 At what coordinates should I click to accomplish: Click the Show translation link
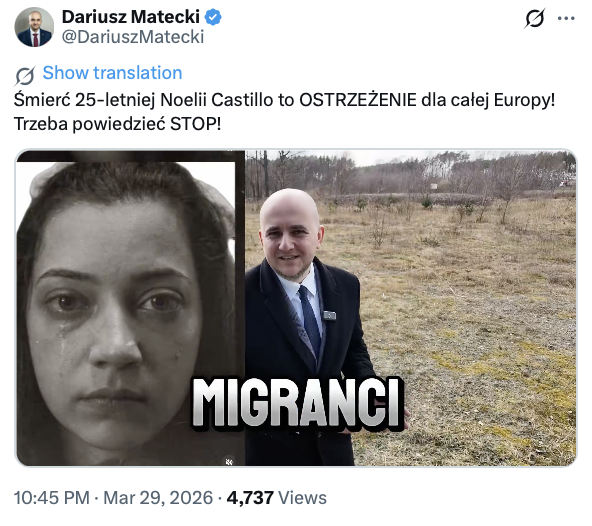pyautogui.click(x=113, y=72)
